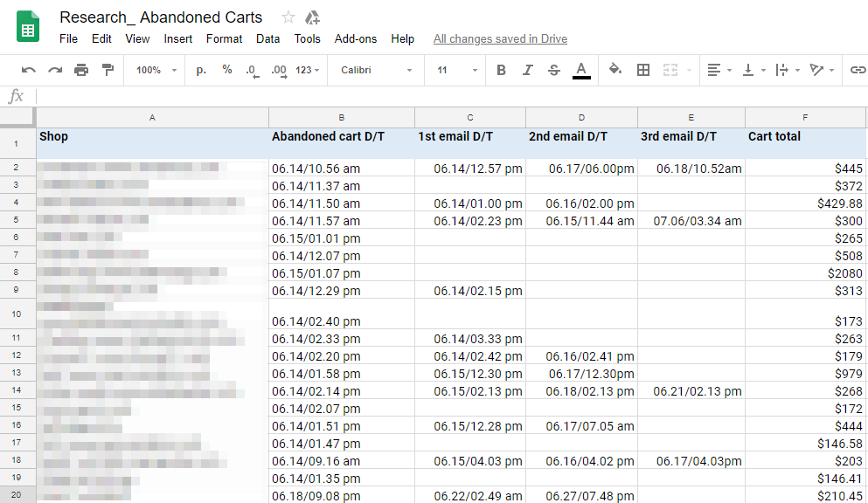Screen dimensions: 868x503
Task: Click the Redo arrow icon
Action: (x=55, y=70)
